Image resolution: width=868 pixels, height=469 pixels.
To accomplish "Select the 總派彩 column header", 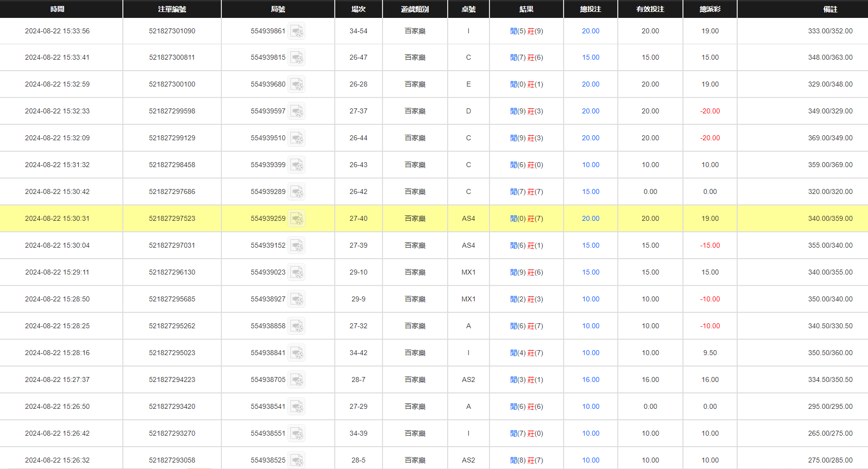I will click(710, 9).
